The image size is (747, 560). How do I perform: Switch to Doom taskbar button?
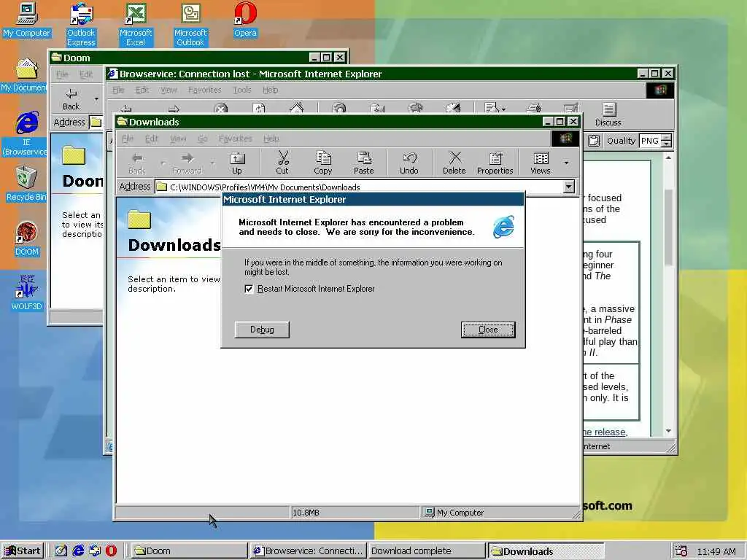click(x=189, y=551)
